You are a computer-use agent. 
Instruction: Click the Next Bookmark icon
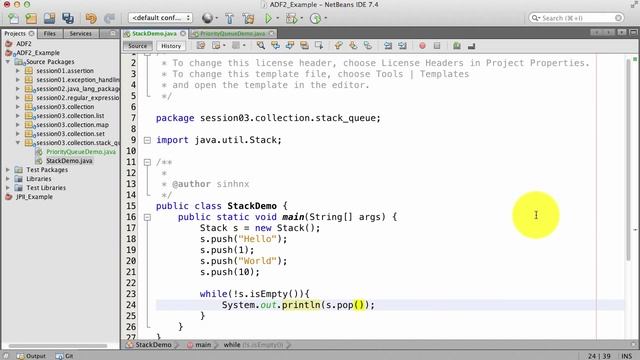[x=353, y=46]
